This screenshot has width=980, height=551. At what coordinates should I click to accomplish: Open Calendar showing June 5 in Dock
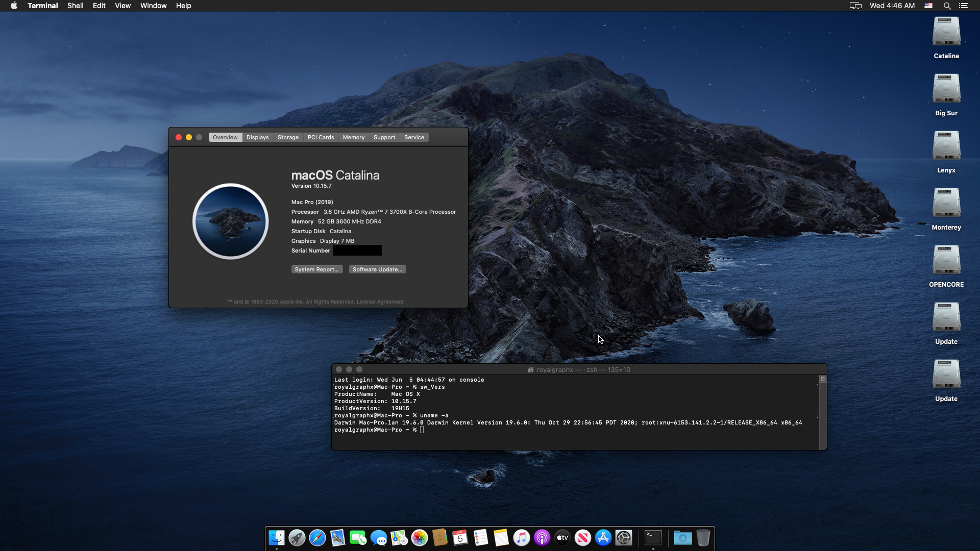pos(460,538)
